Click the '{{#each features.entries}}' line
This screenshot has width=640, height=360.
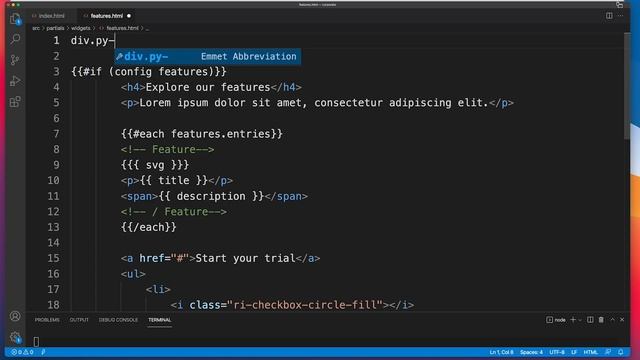pos(202,134)
